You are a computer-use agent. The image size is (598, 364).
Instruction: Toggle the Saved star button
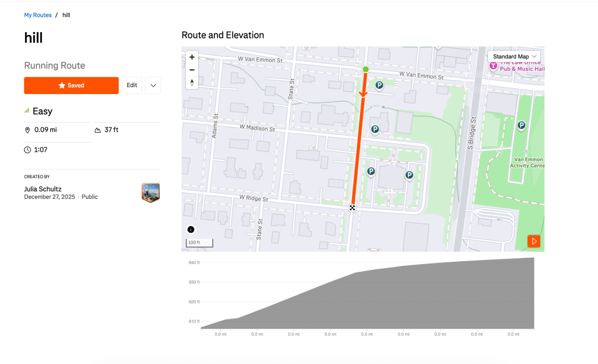click(x=71, y=85)
